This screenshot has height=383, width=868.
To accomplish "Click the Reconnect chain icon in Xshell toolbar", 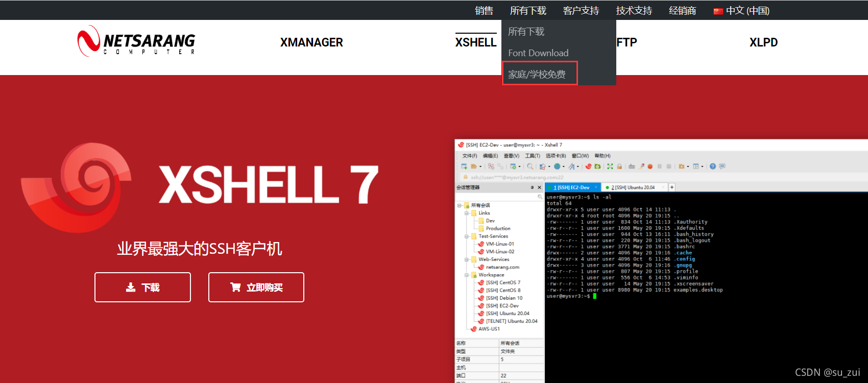I will [x=500, y=166].
